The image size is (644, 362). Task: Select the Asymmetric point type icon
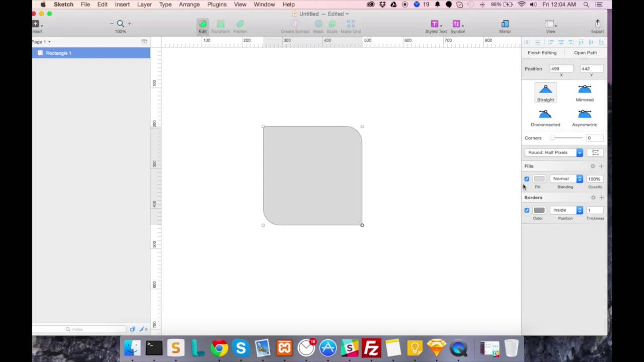[585, 115]
